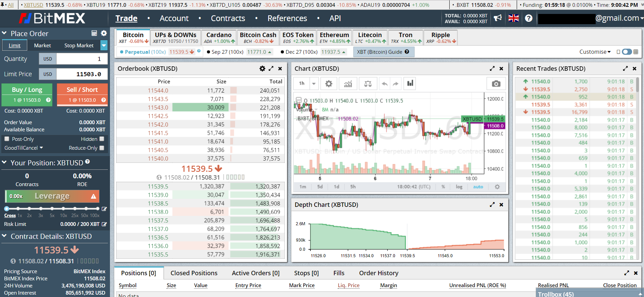Take chart snapshot with camera icon

click(x=496, y=83)
